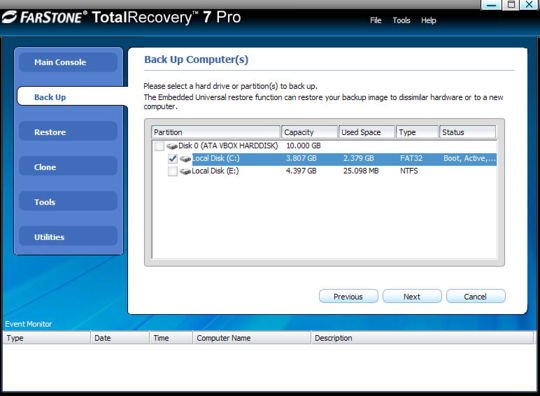
Task: Click the 10.000 GB capacity value
Action: (303, 146)
